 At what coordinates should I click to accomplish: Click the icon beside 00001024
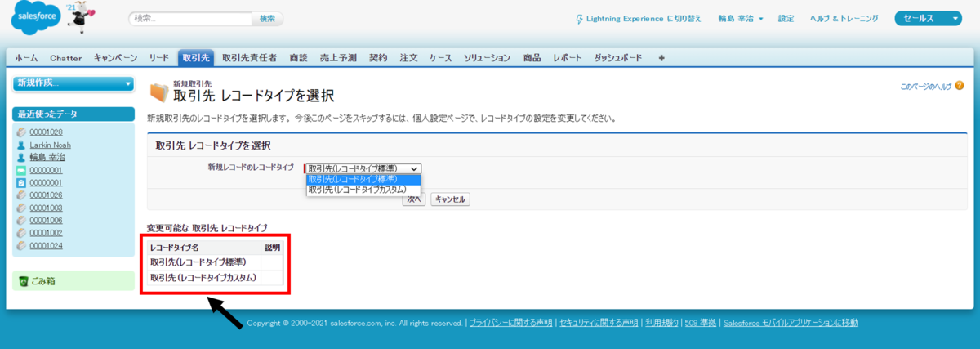click(21, 245)
